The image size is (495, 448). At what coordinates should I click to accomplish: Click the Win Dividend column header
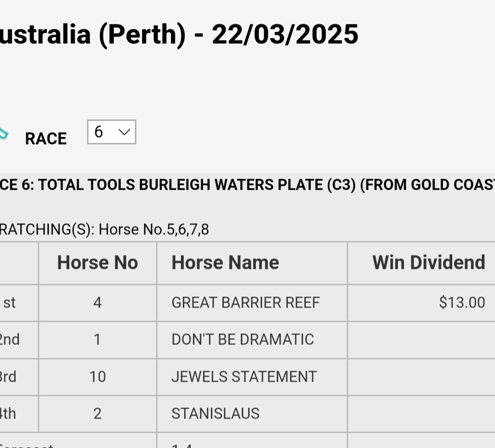coord(429,263)
